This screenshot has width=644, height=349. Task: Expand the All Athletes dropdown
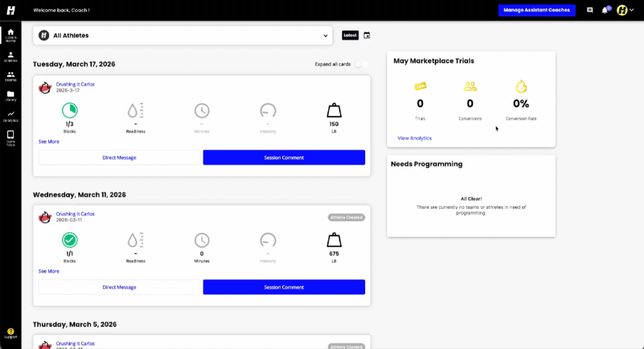click(x=183, y=36)
